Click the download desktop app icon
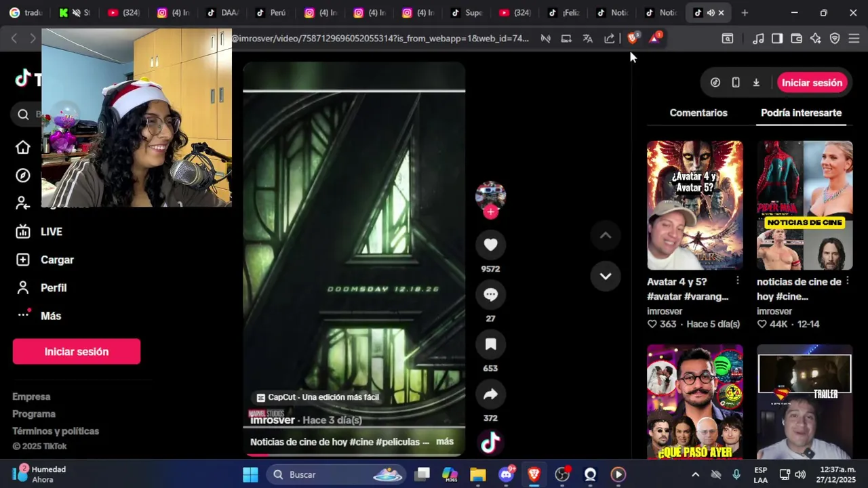The height and width of the screenshot is (488, 868). (x=756, y=83)
